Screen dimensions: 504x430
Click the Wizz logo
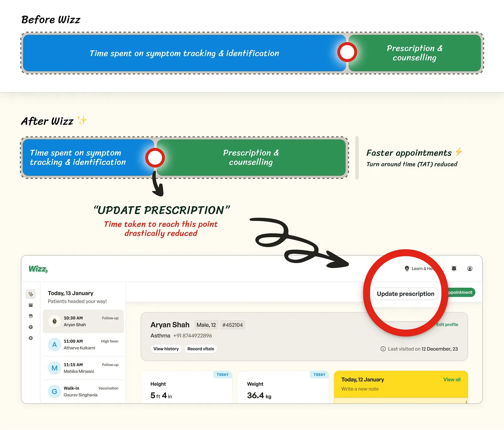tap(38, 269)
